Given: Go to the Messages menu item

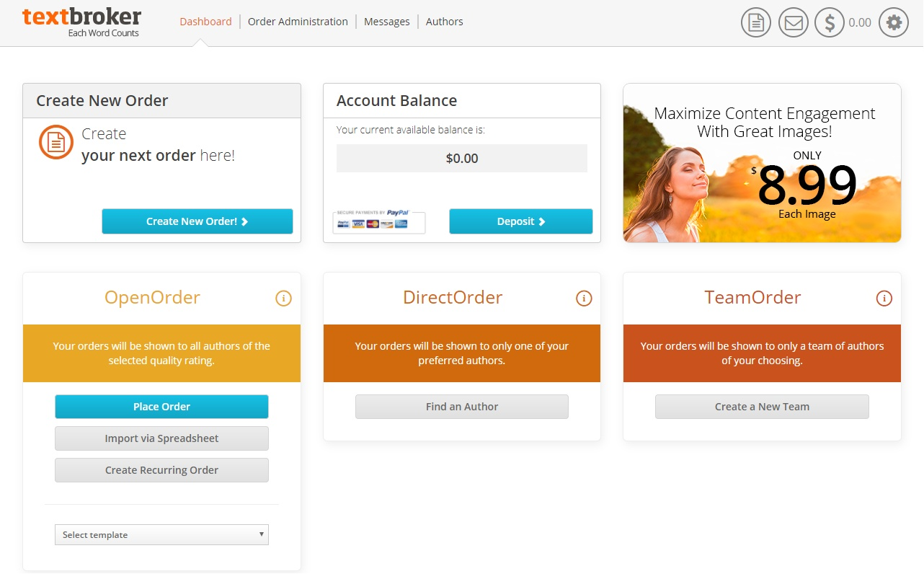Looking at the screenshot, I should coord(387,22).
